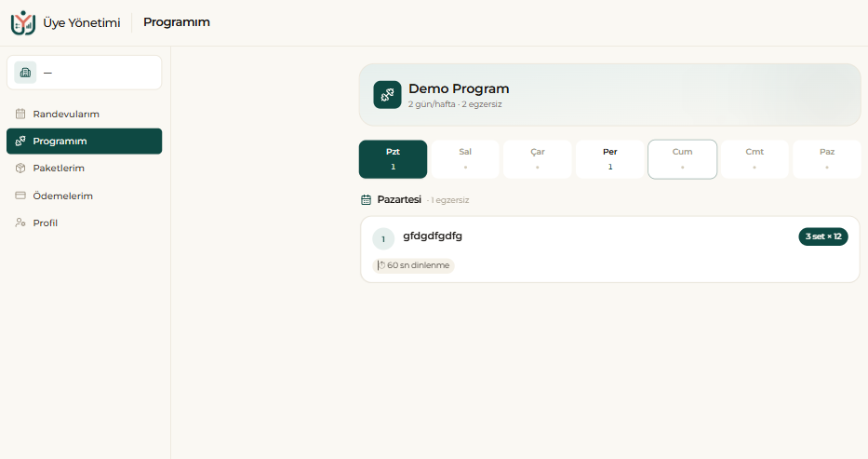Screen dimensions: 868x459
Task: Click the '2 gün/hafta · 2 egzersiz' subtitle
Action: coord(455,104)
